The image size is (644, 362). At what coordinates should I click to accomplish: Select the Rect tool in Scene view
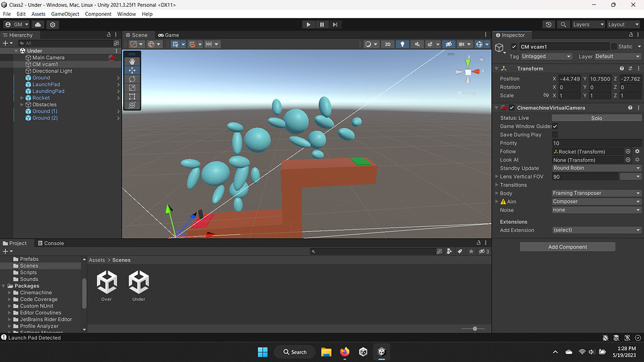tap(131, 96)
